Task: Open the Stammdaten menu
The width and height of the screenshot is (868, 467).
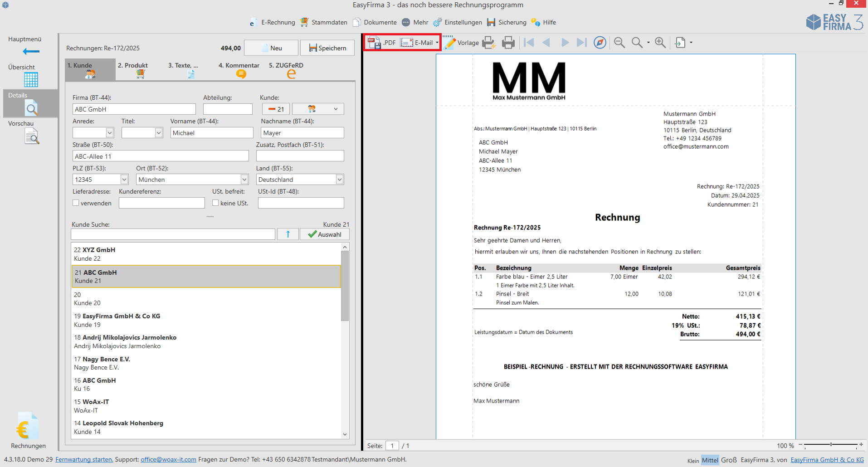Action: pyautogui.click(x=324, y=22)
